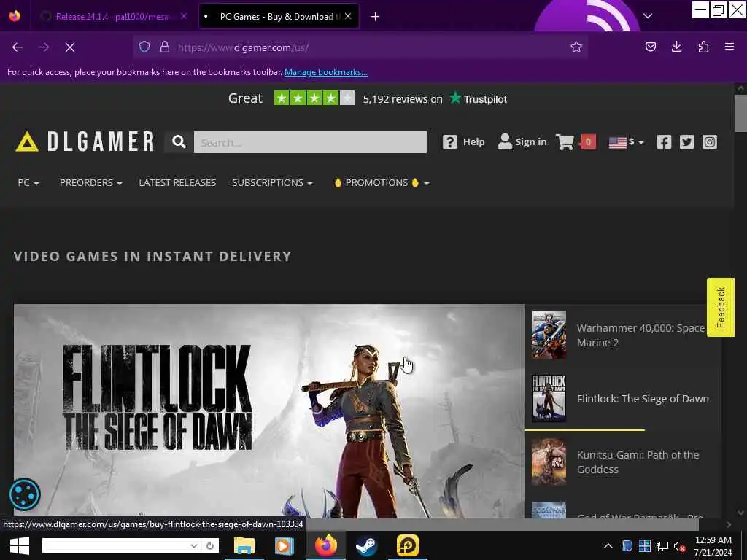Close the PC Games tab
Image resolution: width=747 pixels, height=560 pixels.
348,16
